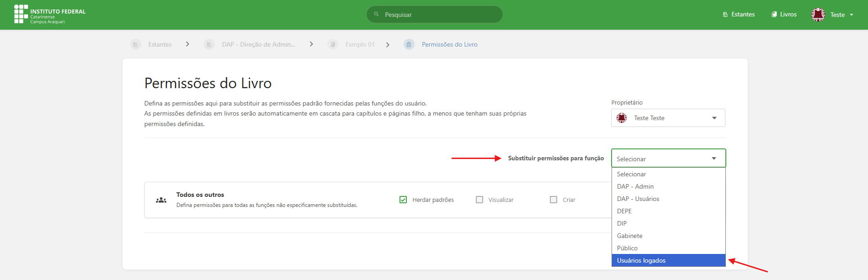The height and width of the screenshot is (280, 868).
Task: Go to Exmplo 01 breadcrumb link
Action: (360, 44)
